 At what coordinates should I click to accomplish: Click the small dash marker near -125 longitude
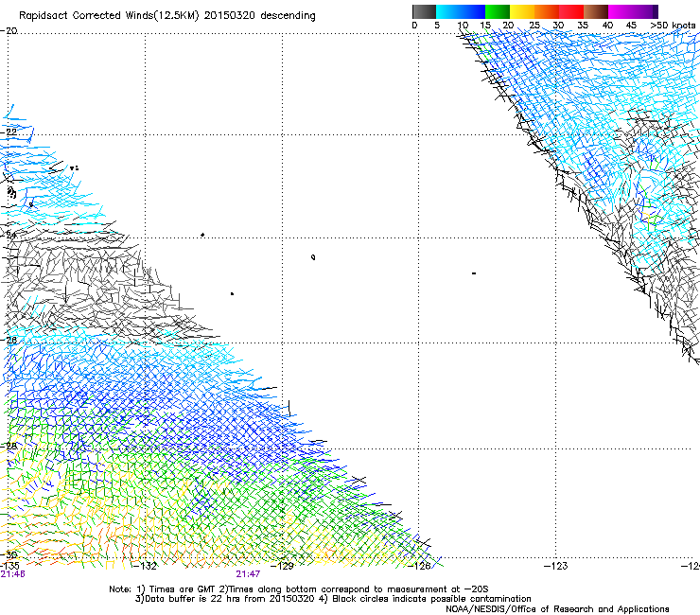(x=474, y=272)
